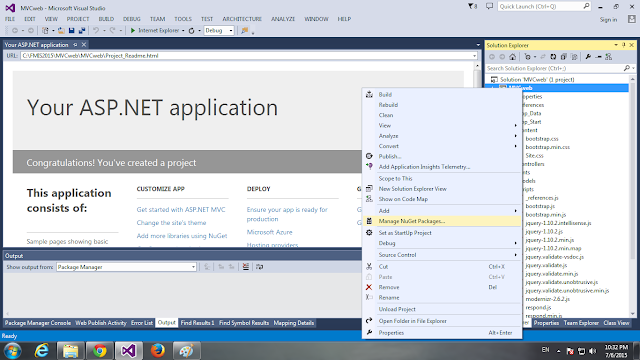Choose Build from the context menu

pos(442,95)
